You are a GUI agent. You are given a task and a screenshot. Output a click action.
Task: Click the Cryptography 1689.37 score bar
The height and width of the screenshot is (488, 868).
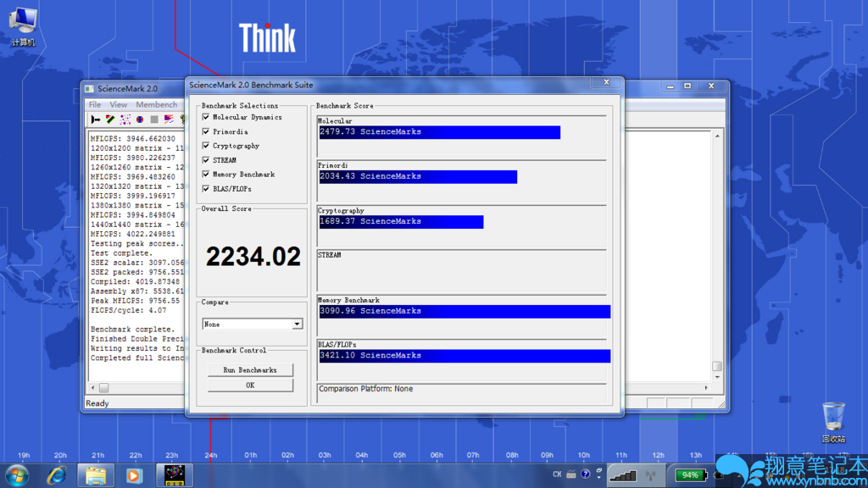[x=401, y=222]
